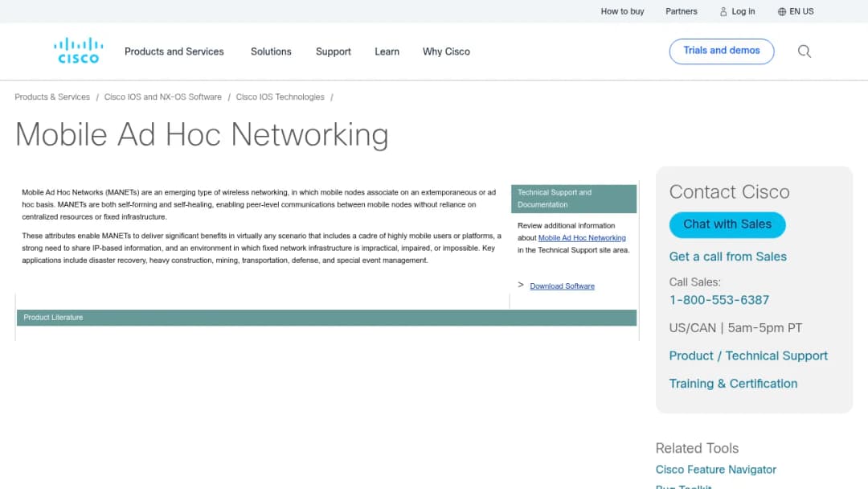The height and width of the screenshot is (489, 868).
Task: Click How to buy link
Action: [x=622, y=11]
